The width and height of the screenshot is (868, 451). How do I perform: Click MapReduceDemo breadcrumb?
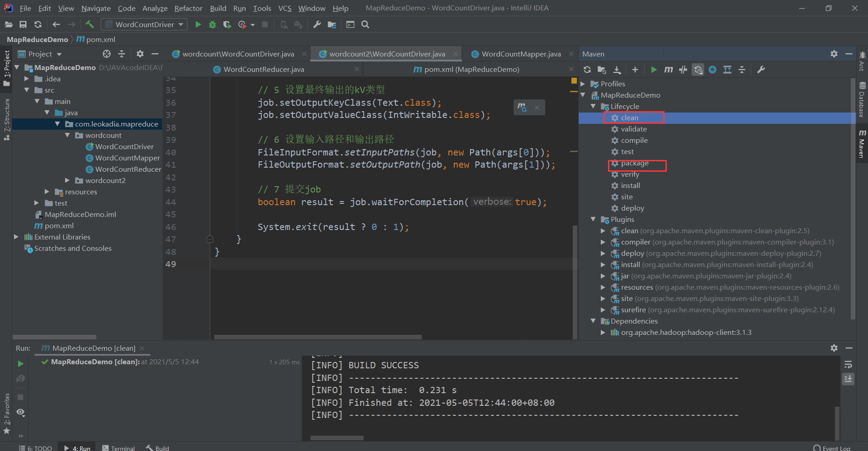(37, 39)
